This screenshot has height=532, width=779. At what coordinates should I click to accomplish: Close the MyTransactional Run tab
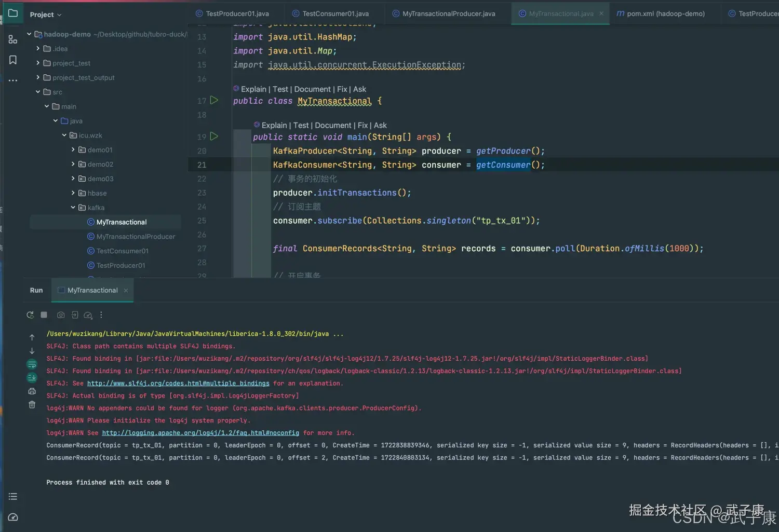tap(126, 290)
